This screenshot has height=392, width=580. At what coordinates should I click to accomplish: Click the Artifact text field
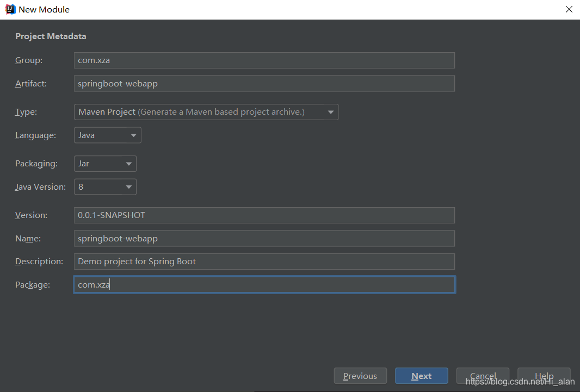[264, 84]
